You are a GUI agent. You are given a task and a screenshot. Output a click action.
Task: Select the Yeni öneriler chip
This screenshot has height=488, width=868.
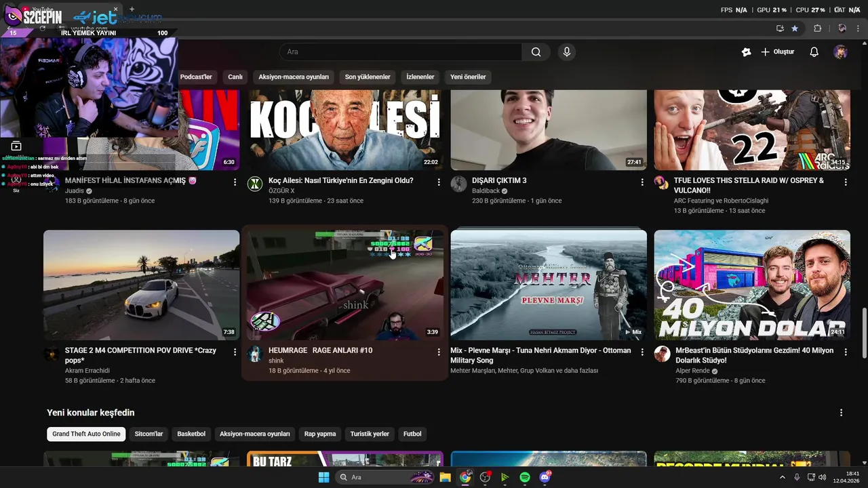[468, 77]
